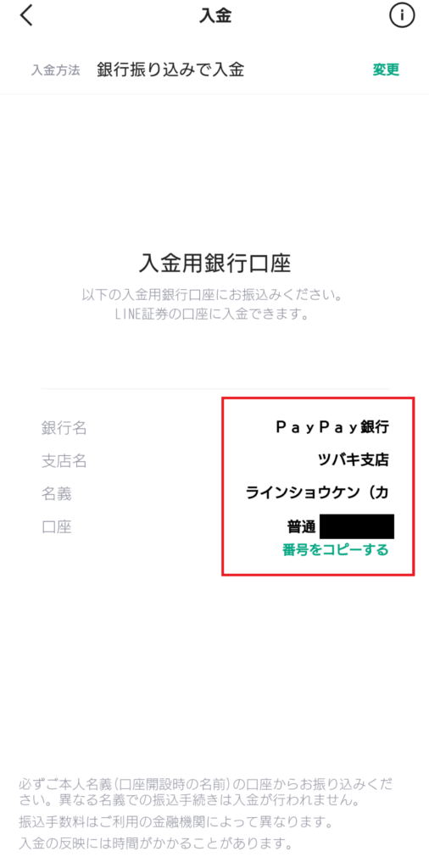Tap the 入金方法 label

[x=56, y=70]
